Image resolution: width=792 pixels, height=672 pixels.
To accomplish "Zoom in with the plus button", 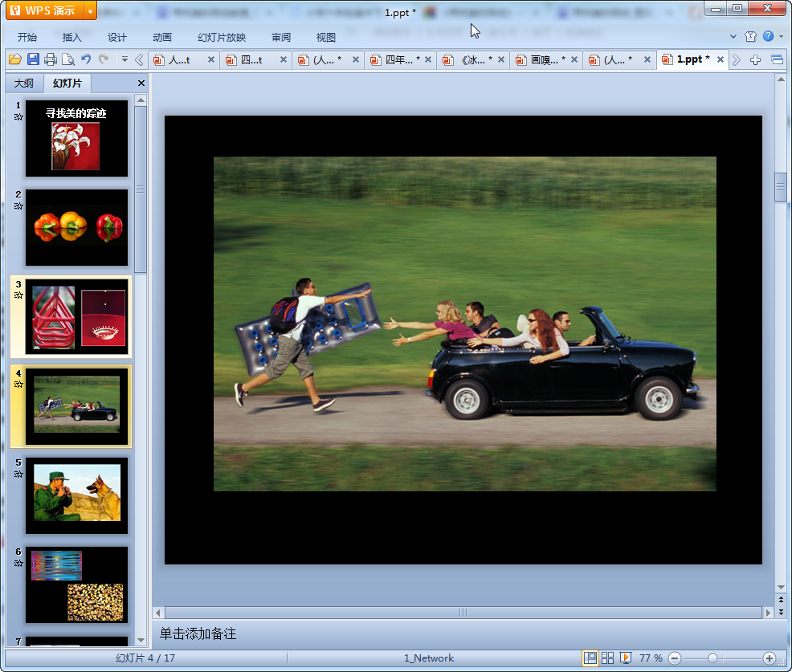I will (x=770, y=658).
